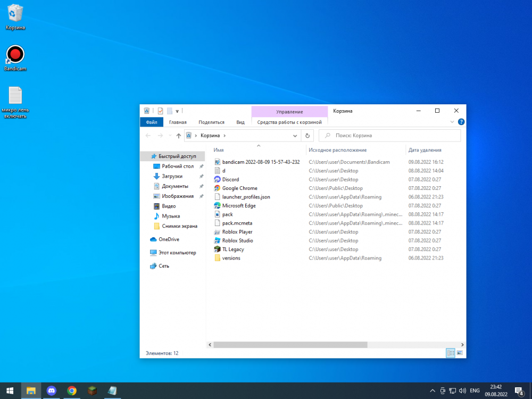This screenshot has height=399, width=532.
Task: Open Музыка in the navigation pane
Action: click(167, 216)
